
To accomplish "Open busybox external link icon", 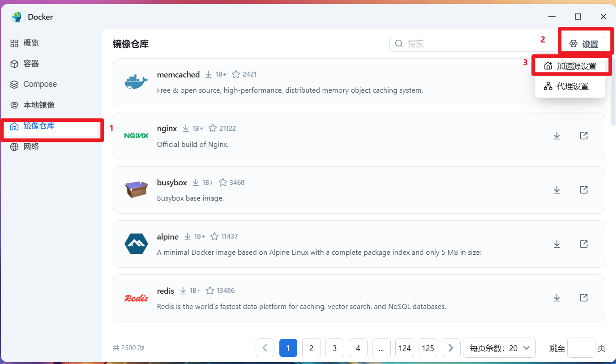I will (584, 190).
